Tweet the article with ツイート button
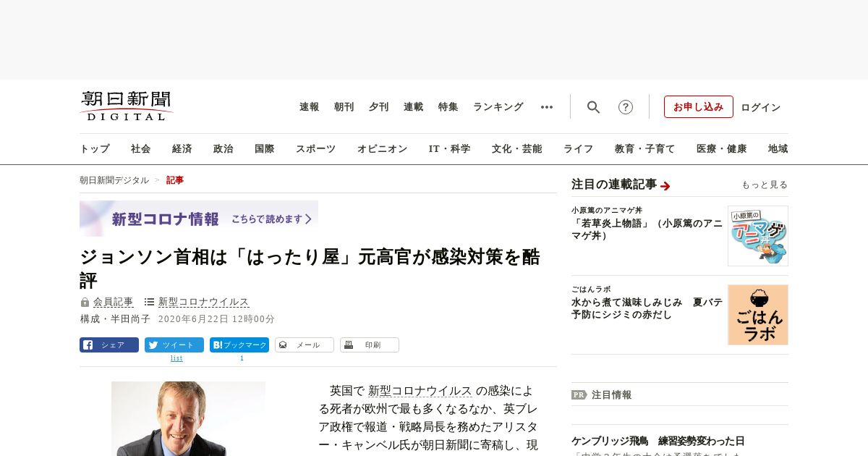The width and height of the screenshot is (868, 456). point(174,345)
